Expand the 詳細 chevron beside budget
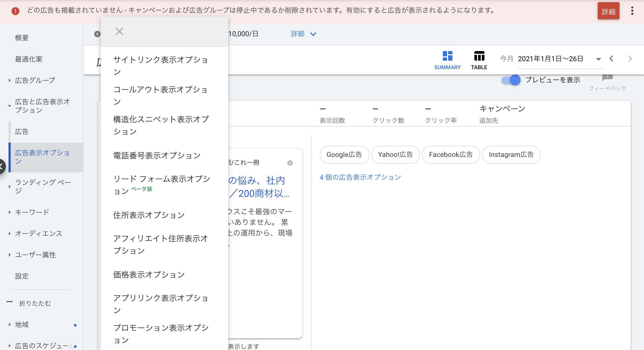This screenshot has width=644, height=350. coord(313,34)
